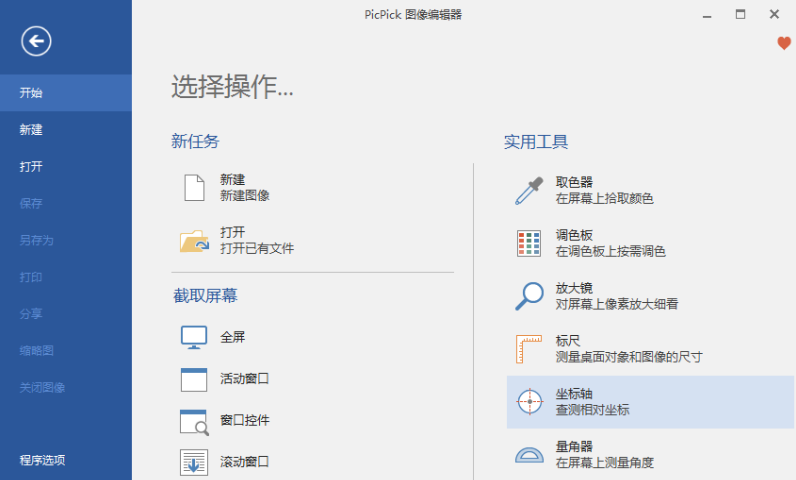The image size is (796, 480).
Task: Click the folder icon for 打开
Action: (x=194, y=241)
